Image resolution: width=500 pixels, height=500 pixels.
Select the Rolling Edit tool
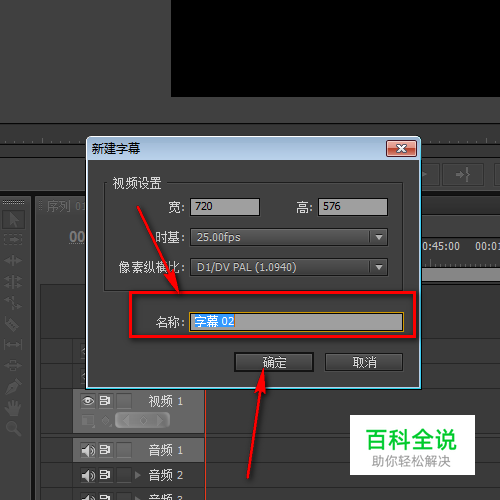tap(13, 281)
